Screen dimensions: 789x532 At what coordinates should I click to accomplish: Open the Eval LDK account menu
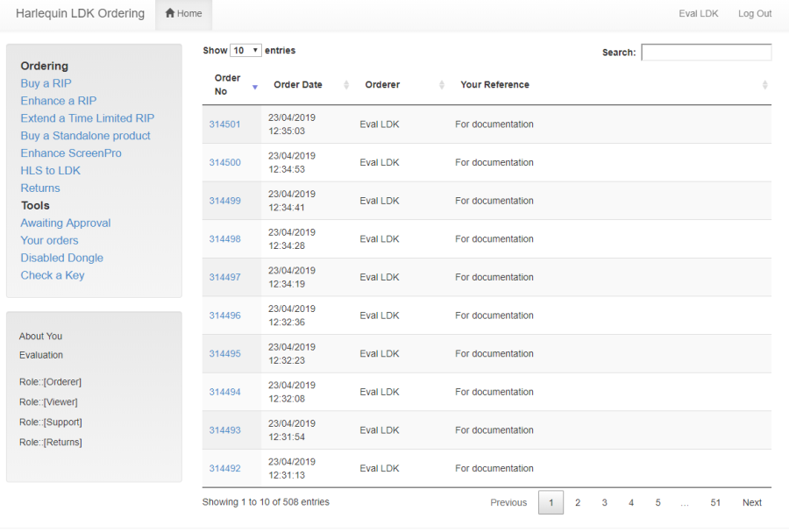click(x=698, y=14)
